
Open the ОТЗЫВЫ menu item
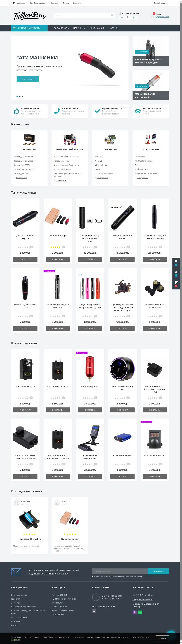(114, 28)
